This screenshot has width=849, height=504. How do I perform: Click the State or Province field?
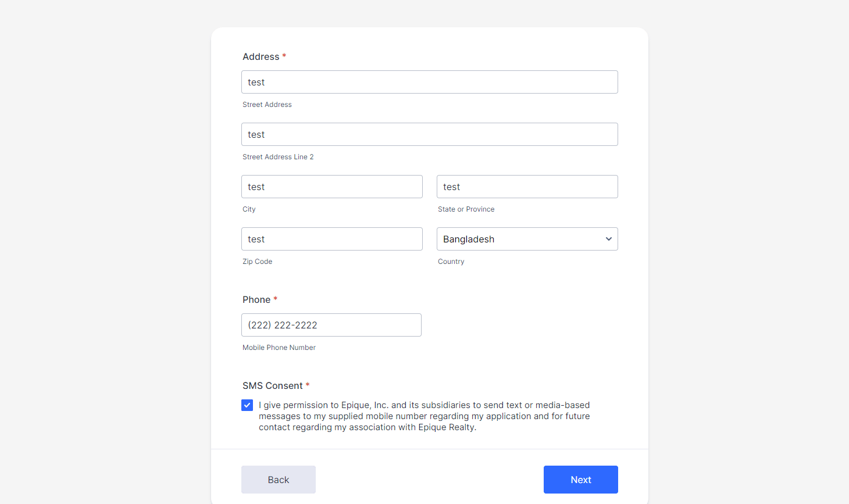(527, 187)
